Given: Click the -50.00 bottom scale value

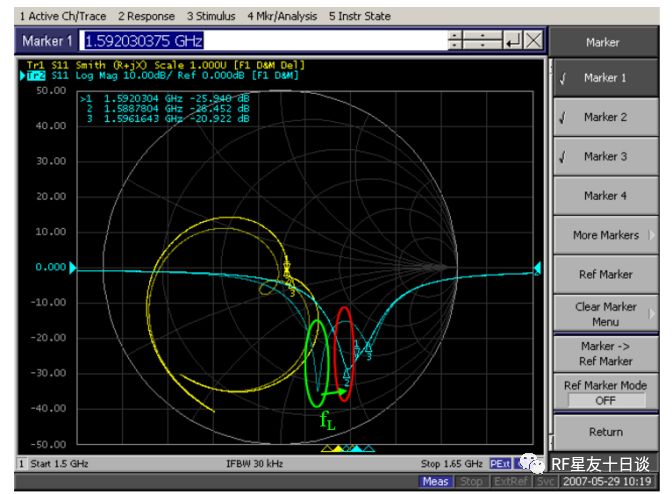Looking at the screenshot, I should click(x=48, y=444).
